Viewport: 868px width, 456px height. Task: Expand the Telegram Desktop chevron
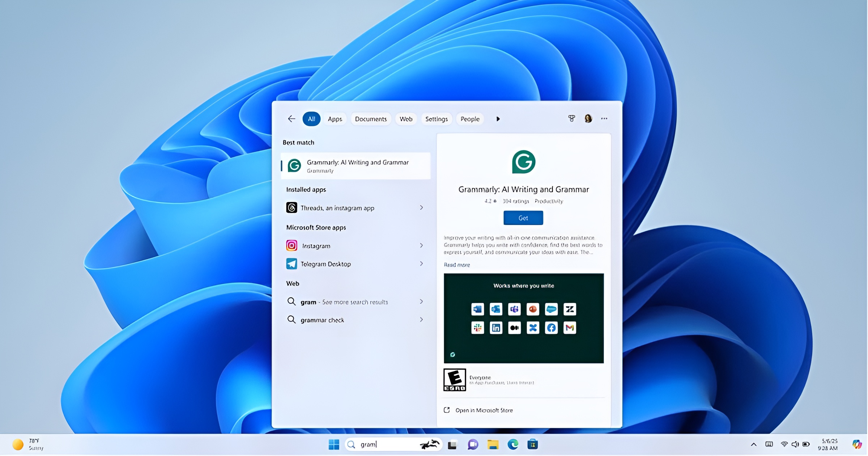(x=421, y=263)
